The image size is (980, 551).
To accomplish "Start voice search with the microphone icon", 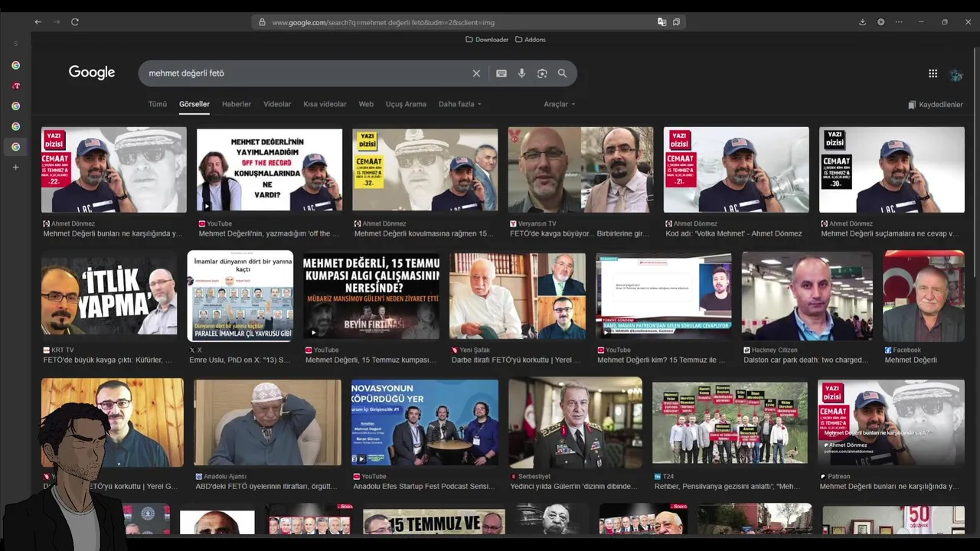I will point(521,73).
